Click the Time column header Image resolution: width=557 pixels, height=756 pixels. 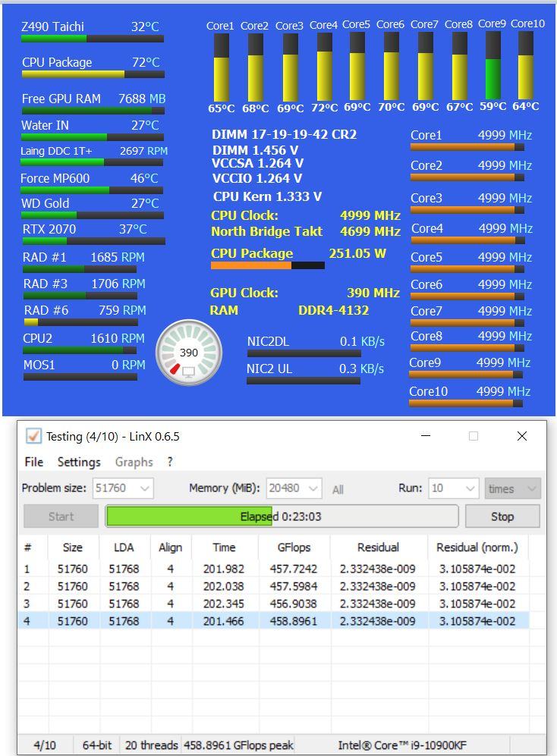[x=224, y=547]
